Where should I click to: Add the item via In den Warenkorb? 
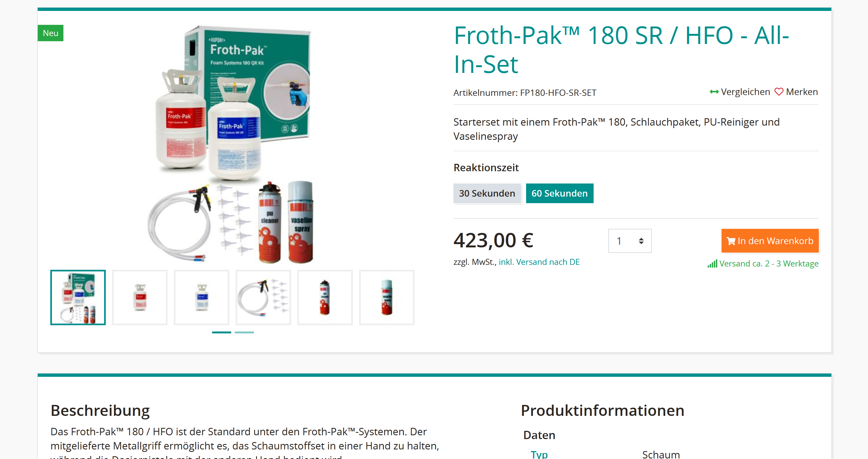tap(770, 241)
